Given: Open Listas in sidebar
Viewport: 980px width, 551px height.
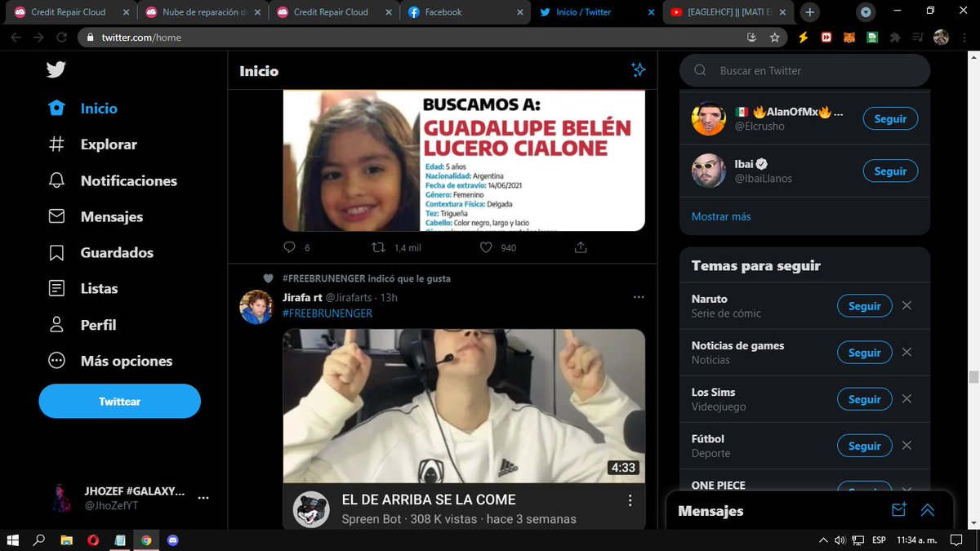Looking at the screenshot, I should click(x=82, y=288).
